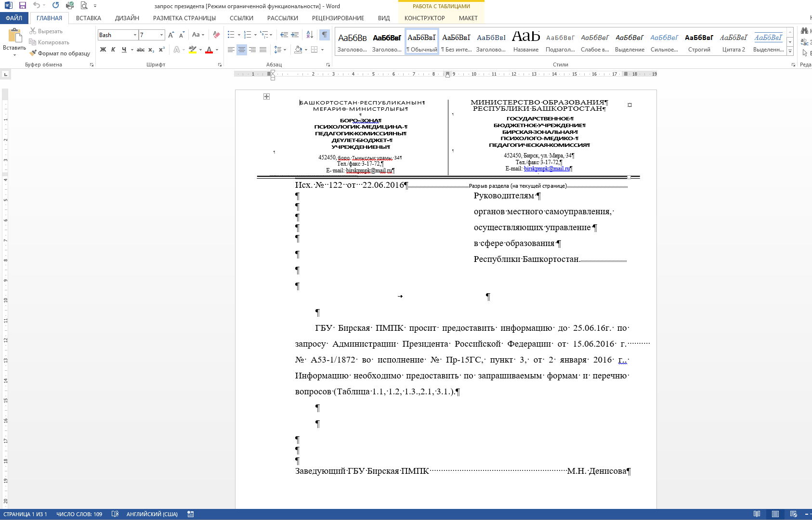Toggle underline formatting (Ч)
This screenshot has height=520, width=812.
(x=124, y=50)
